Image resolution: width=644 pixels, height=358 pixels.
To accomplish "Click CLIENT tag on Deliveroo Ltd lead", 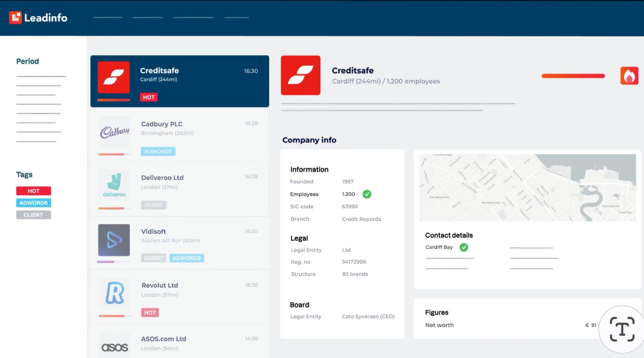I will [x=154, y=205].
